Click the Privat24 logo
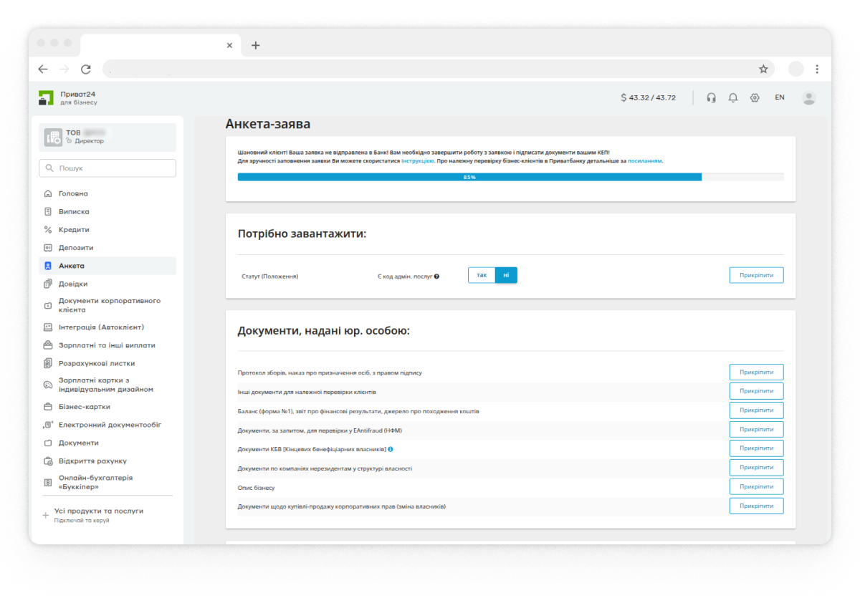Image resolution: width=860 pixels, height=616 pixels. tap(47, 98)
